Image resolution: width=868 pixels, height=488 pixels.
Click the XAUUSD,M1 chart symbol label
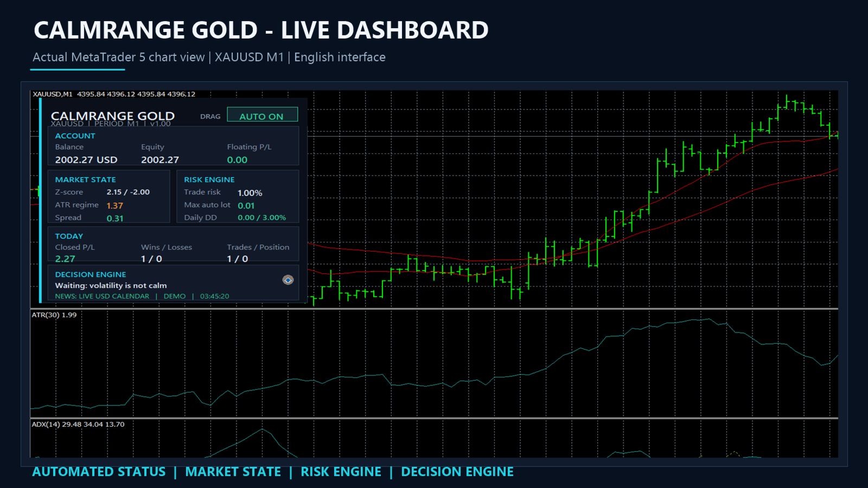53,94
